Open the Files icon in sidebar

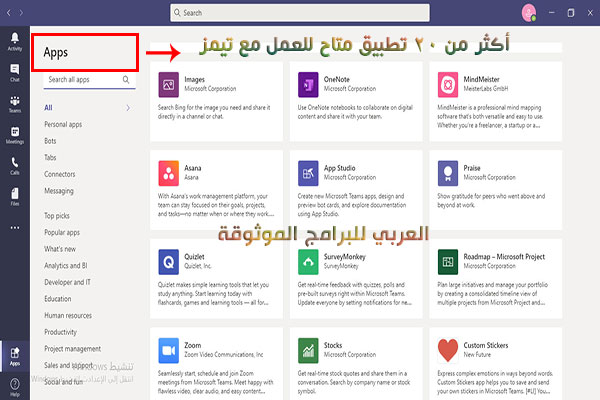15,196
